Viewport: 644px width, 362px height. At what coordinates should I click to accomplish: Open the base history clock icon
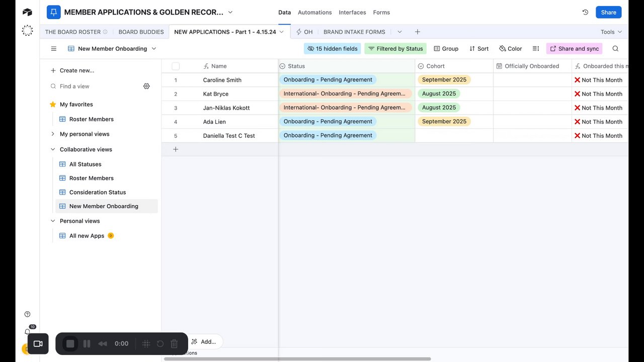(x=585, y=12)
